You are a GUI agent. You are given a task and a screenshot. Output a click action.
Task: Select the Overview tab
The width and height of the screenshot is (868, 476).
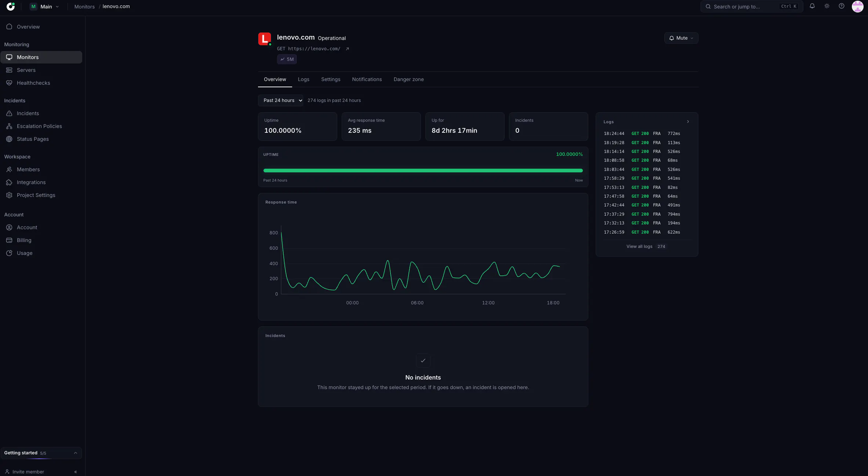click(x=275, y=80)
